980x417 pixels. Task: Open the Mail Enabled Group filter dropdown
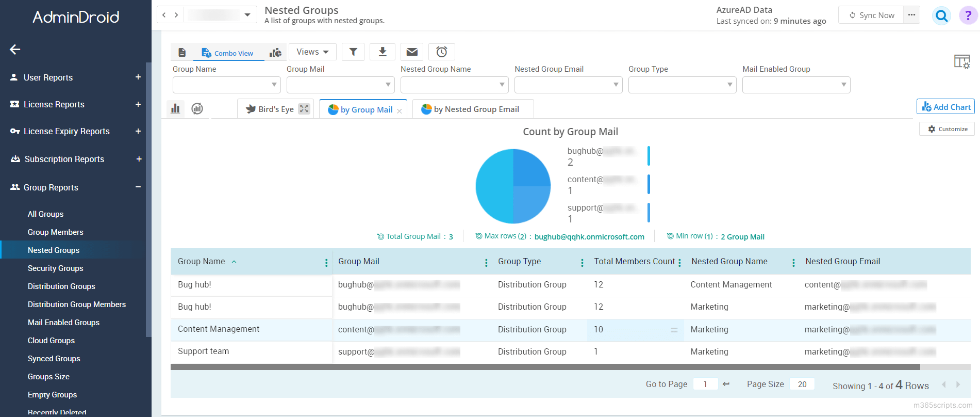pyautogui.click(x=796, y=85)
